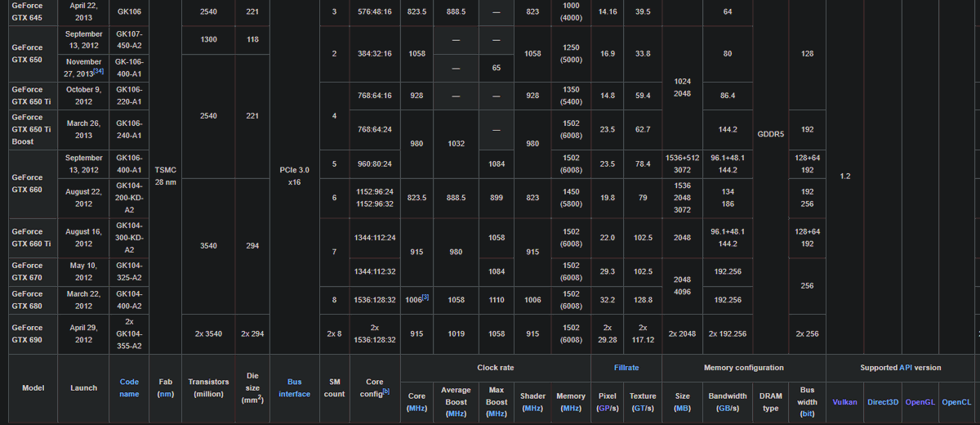Select code name GK104-325-A2
This screenshot has height=425, width=980.
coord(129,272)
